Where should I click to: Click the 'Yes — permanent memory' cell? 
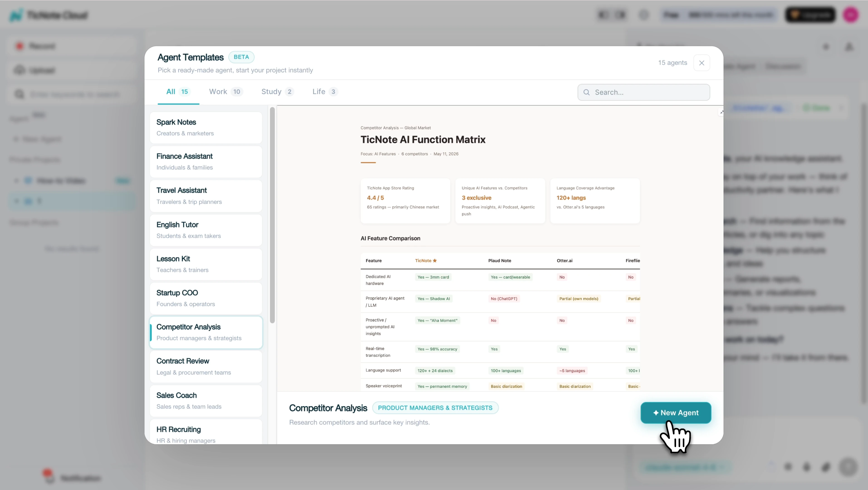(x=442, y=387)
